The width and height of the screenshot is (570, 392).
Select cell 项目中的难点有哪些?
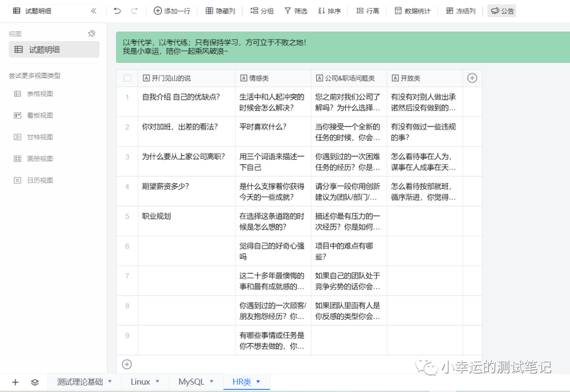click(349, 251)
